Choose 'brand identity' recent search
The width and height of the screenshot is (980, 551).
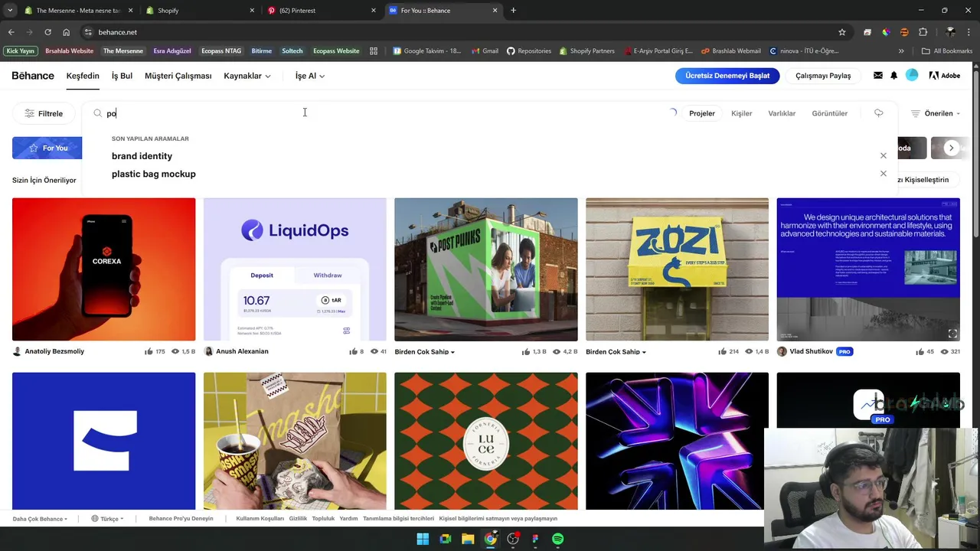142,156
